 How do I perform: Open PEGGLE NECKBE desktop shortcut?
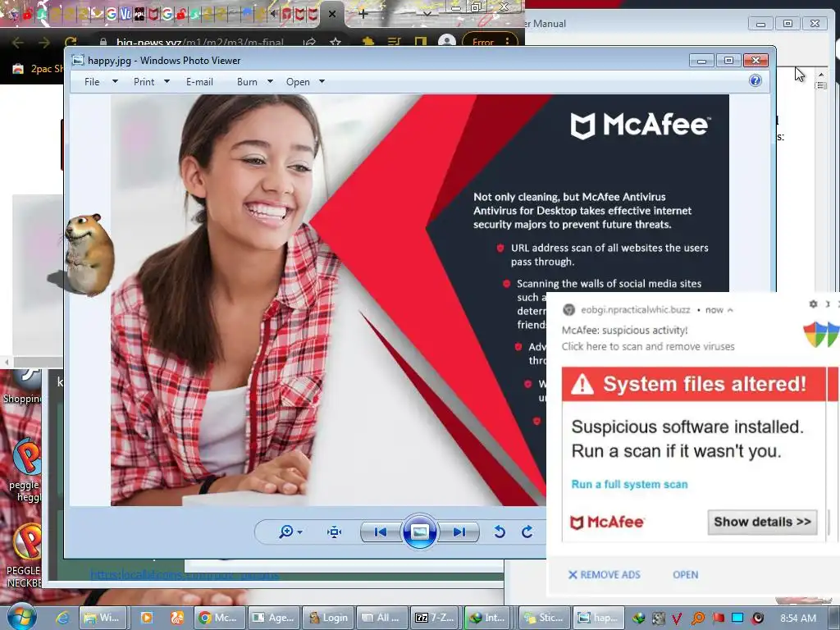tap(24, 555)
